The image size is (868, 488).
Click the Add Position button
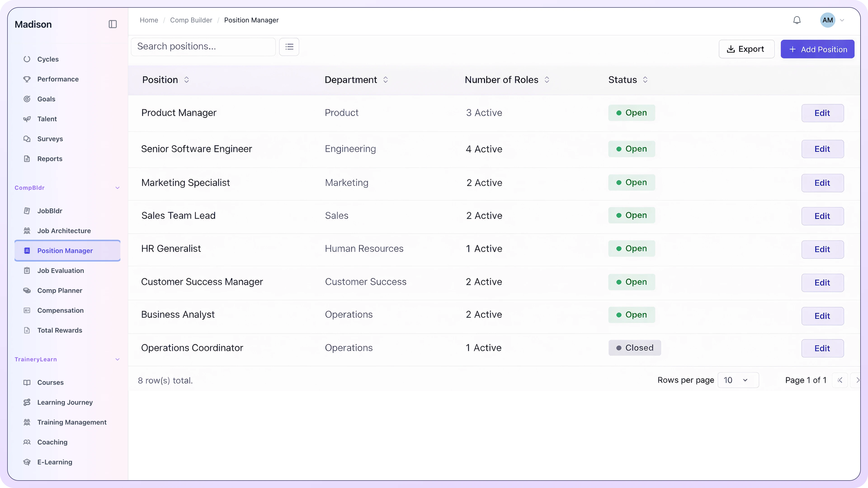pos(817,49)
